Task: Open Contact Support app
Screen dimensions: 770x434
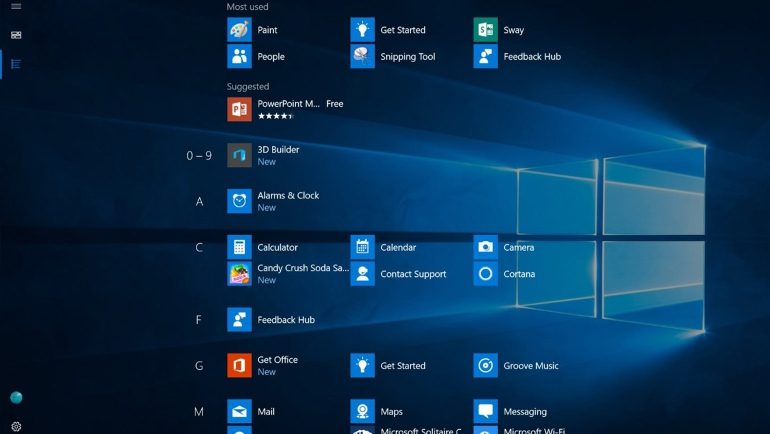Action: pyautogui.click(x=362, y=274)
